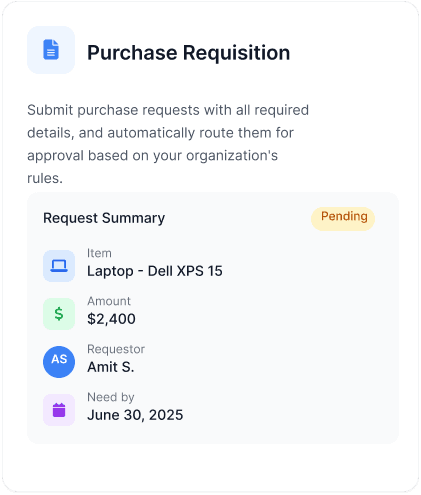Click the Purchase Requisition heading

pyautogui.click(x=189, y=53)
